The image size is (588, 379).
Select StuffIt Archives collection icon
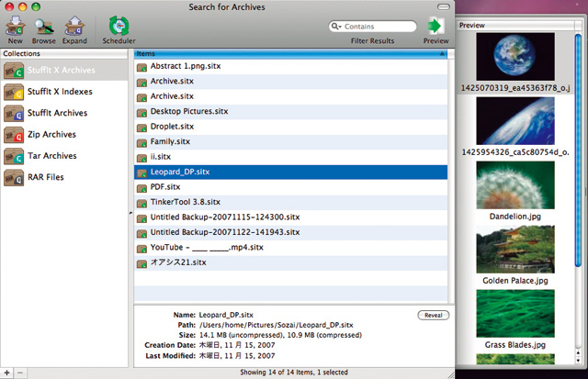14,113
